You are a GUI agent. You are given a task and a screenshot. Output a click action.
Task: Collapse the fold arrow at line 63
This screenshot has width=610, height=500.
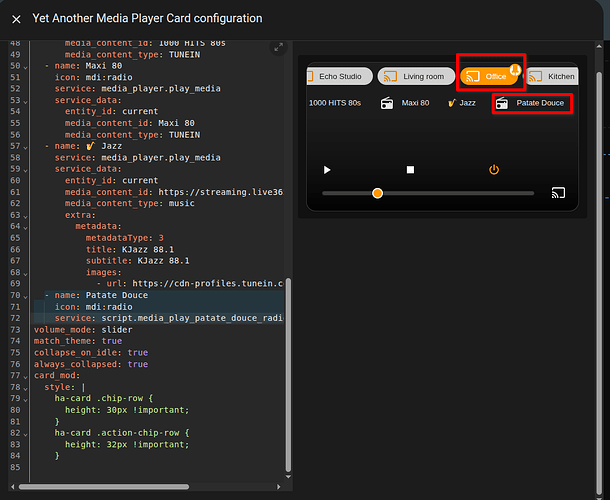pyautogui.click(x=25, y=216)
